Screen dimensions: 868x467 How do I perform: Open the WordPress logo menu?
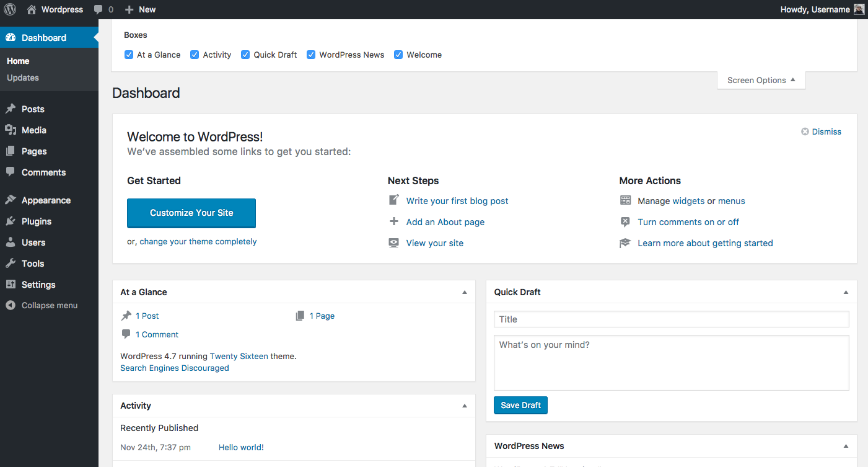[10, 9]
